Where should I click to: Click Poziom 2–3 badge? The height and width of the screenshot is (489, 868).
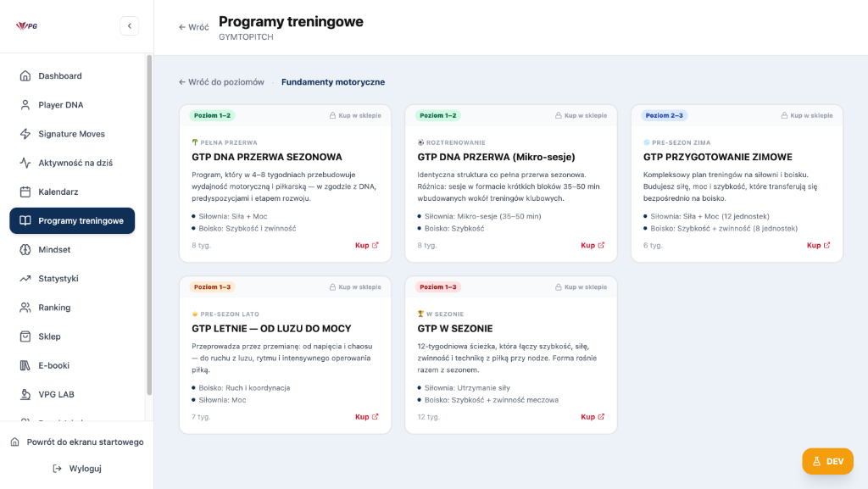pos(665,115)
